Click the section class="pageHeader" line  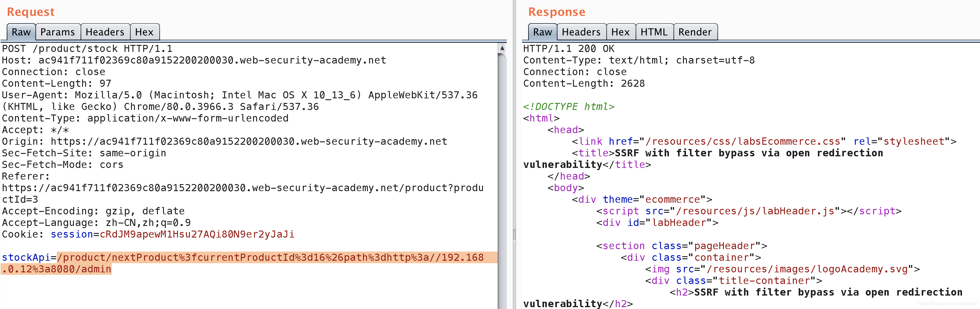click(x=681, y=246)
